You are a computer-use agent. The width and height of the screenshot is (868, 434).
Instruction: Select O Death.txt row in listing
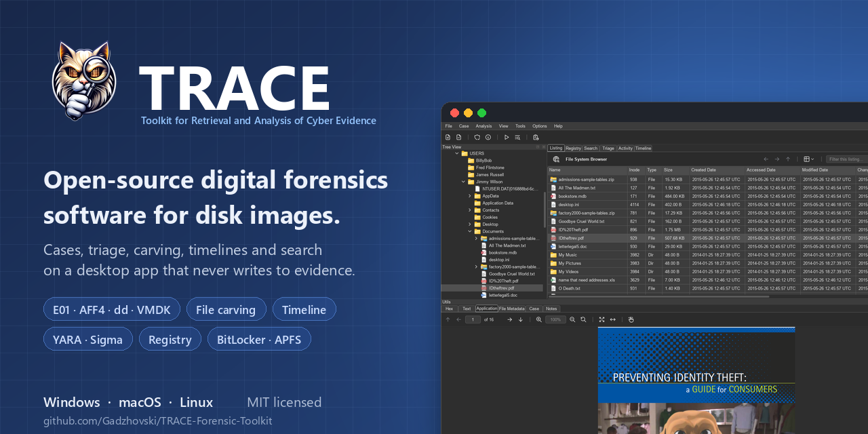708,288
